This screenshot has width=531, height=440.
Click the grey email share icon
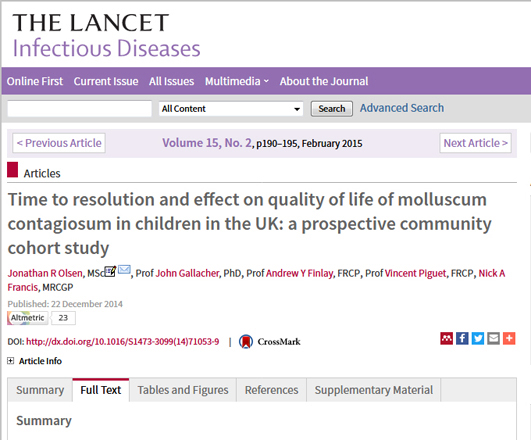click(493, 338)
